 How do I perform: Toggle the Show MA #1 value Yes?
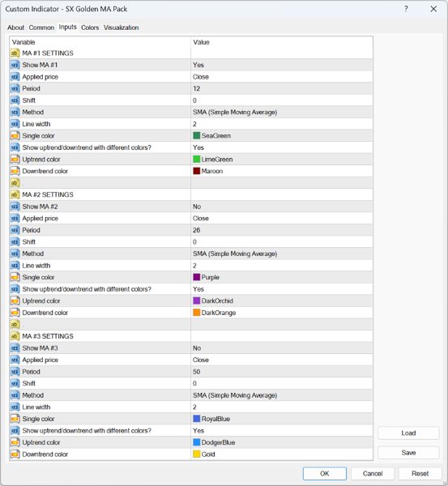(x=198, y=65)
